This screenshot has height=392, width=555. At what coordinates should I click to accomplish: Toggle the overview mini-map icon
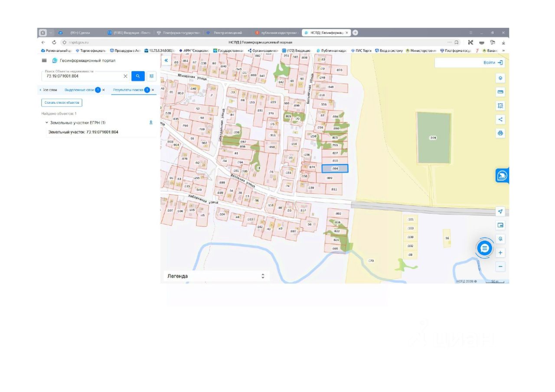(x=500, y=225)
